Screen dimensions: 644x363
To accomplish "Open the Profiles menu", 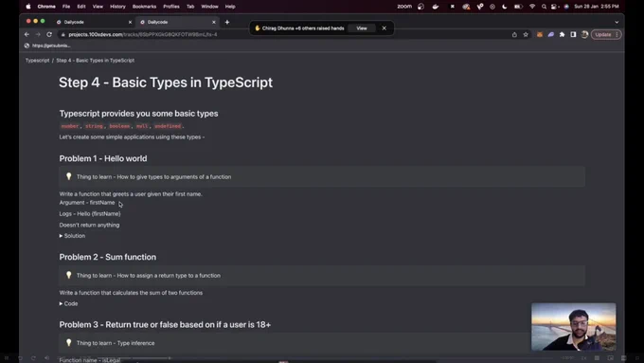I will click(171, 7).
